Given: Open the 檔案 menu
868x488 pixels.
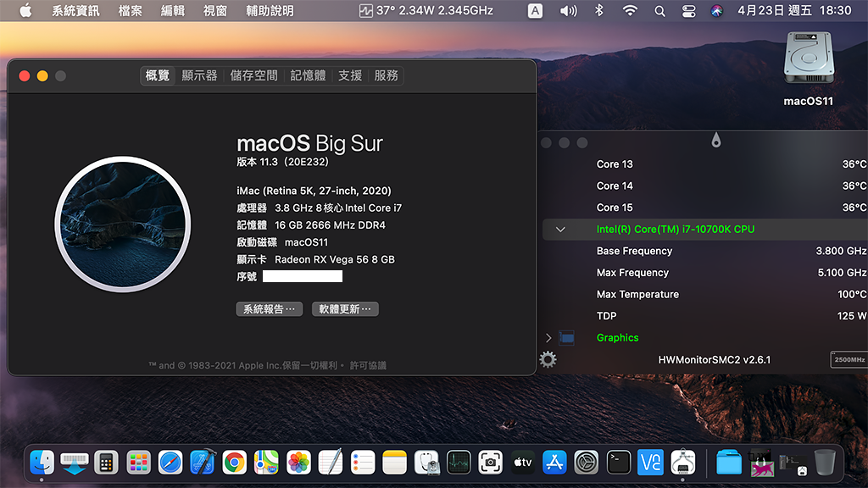Looking at the screenshot, I should (130, 10).
